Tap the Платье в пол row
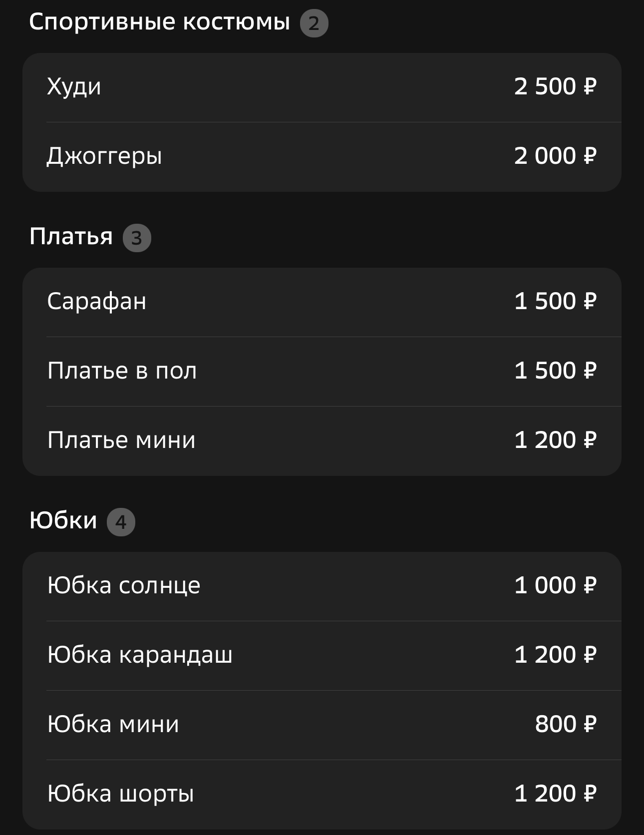Image resolution: width=644 pixels, height=835 pixels. [x=322, y=372]
